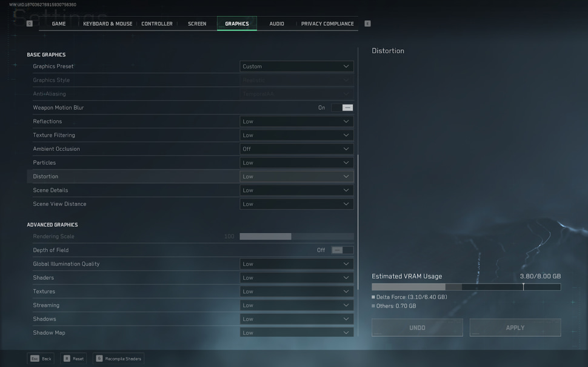Open the Keyboard & Mouse tab
The height and width of the screenshot is (367, 588).
click(107, 24)
